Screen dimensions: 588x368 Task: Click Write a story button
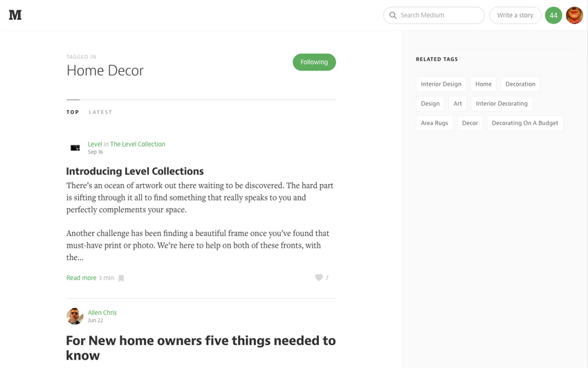point(515,15)
